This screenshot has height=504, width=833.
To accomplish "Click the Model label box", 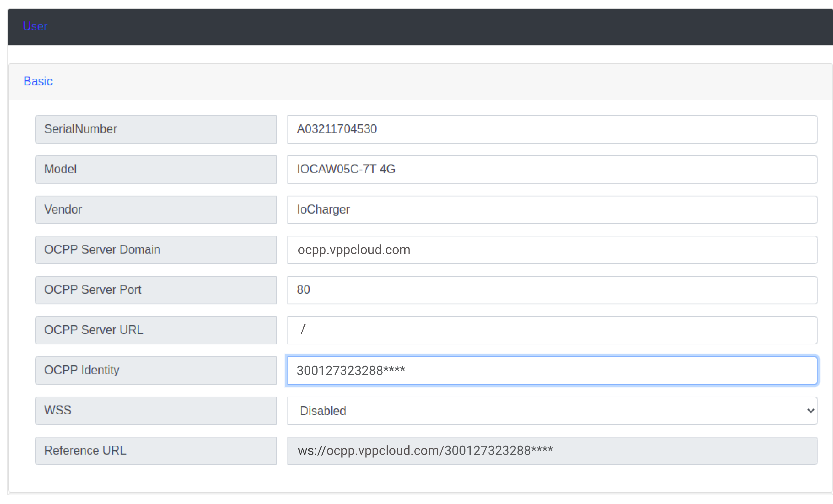I will (x=155, y=169).
